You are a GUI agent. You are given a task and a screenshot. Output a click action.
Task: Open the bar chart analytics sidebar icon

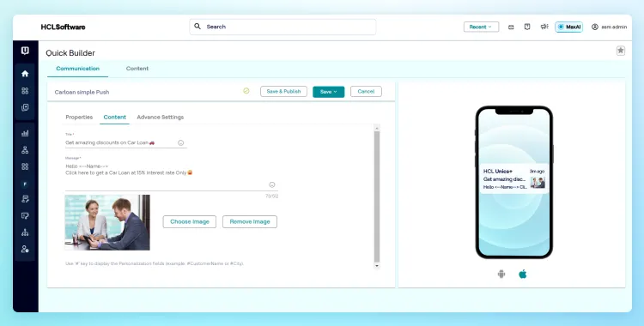coord(25,133)
